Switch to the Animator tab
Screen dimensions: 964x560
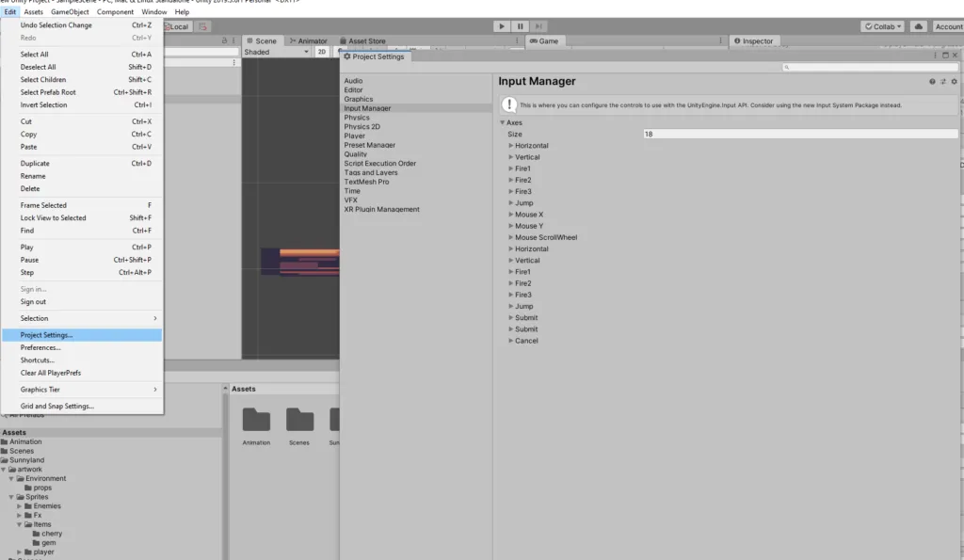[x=309, y=40]
